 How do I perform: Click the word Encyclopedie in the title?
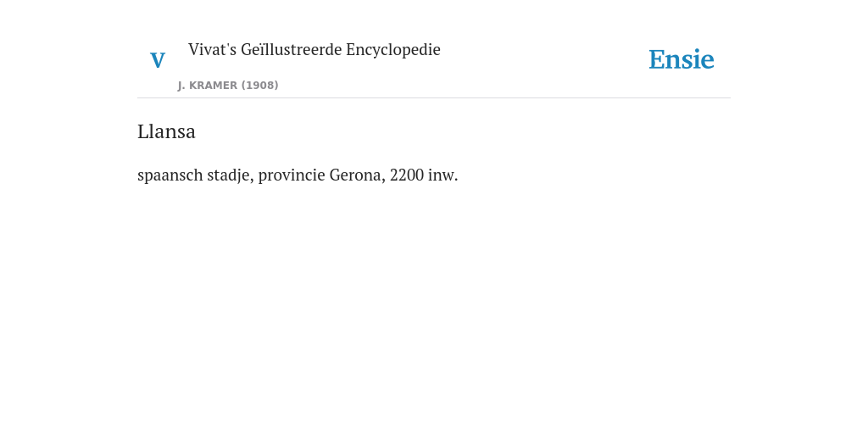[393, 50]
